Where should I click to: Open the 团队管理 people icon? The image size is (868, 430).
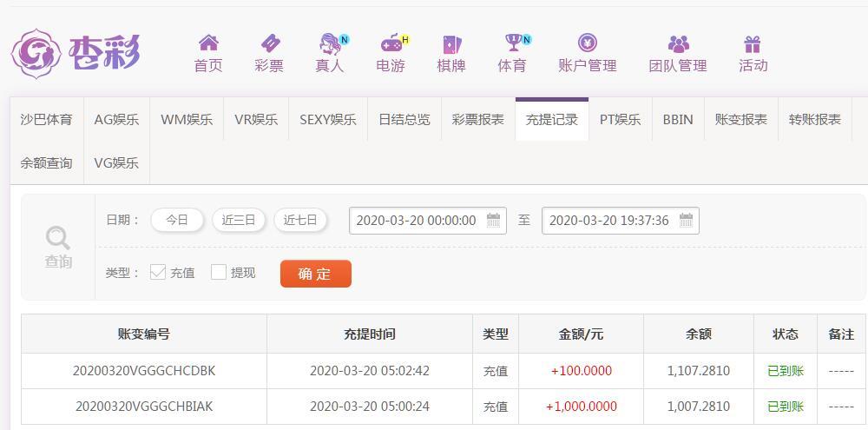tap(678, 43)
